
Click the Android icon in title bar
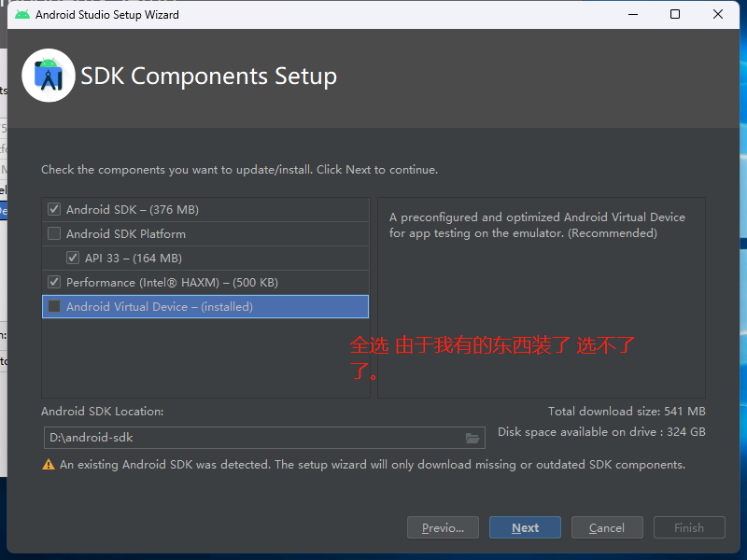pyautogui.click(x=21, y=14)
